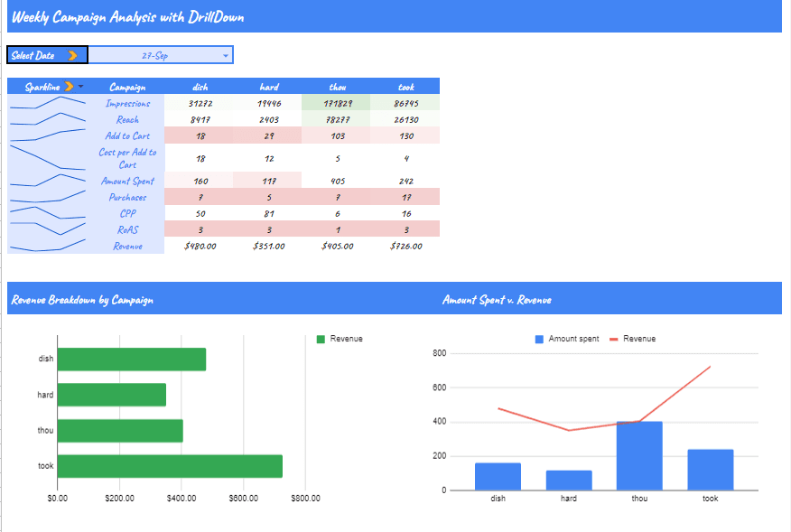Click the Impressions sparkline
The width and height of the screenshot is (791, 532).
click(x=48, y=102)
